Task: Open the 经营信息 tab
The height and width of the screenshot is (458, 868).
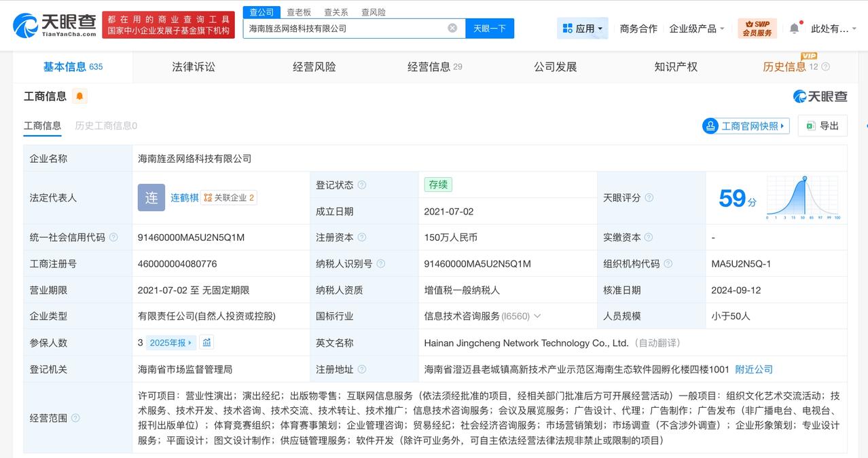Action: [435, 66]
